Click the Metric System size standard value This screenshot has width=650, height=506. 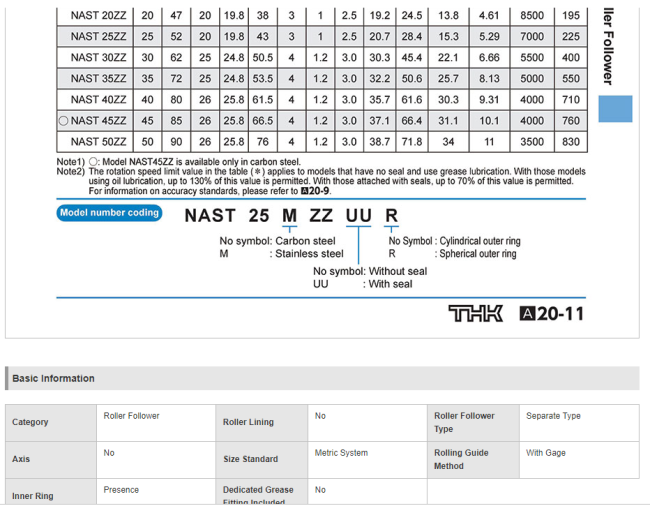point(343,453)
